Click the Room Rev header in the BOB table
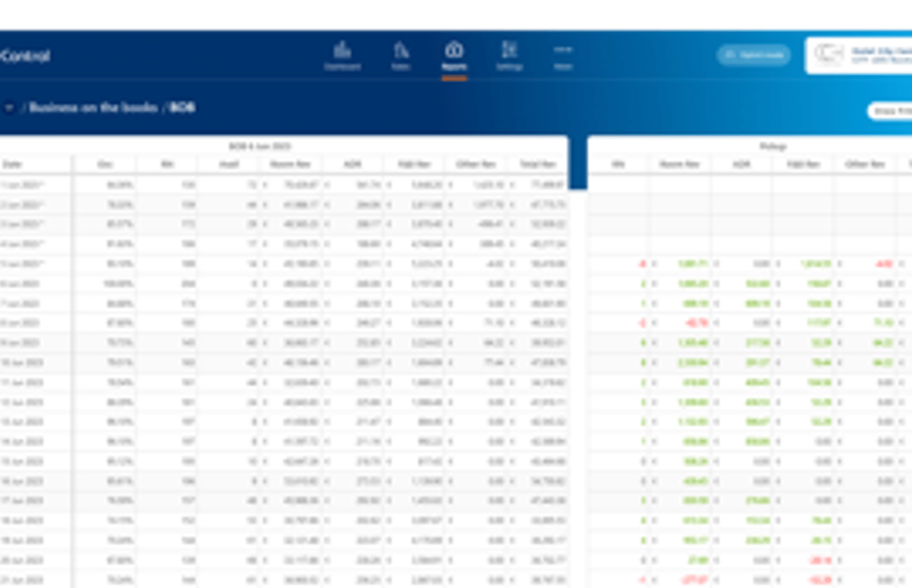This screenshot has height=588, width=912. click(x=290, y=164)
